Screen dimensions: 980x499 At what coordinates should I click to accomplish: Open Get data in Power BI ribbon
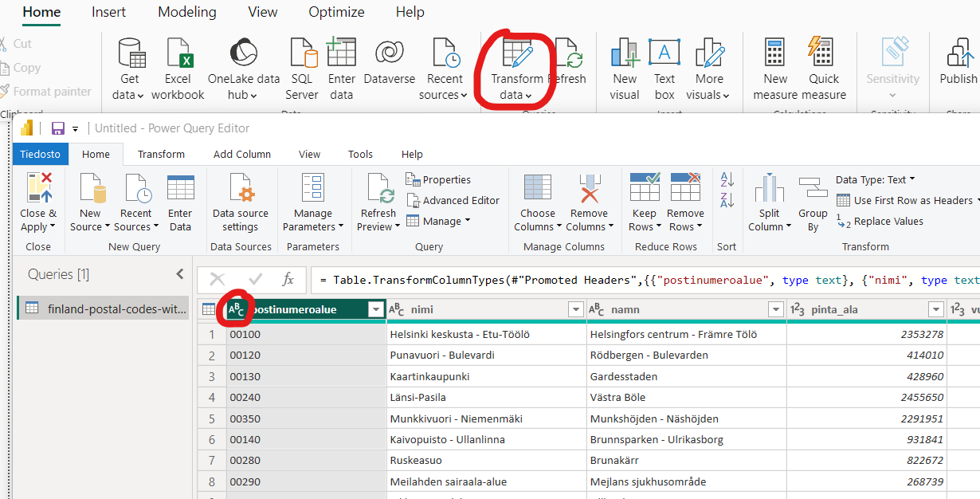tap(129, 69)
